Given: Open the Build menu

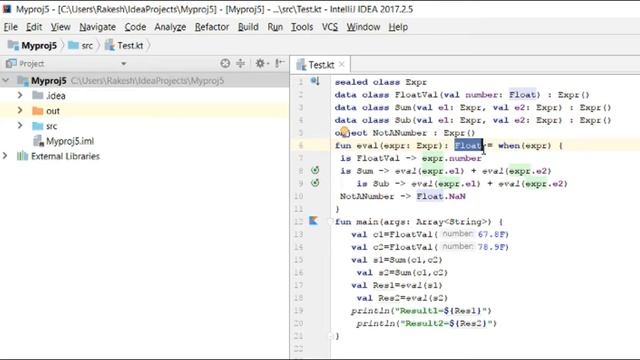Looking at the screenshot, I should tap(248, 27).
